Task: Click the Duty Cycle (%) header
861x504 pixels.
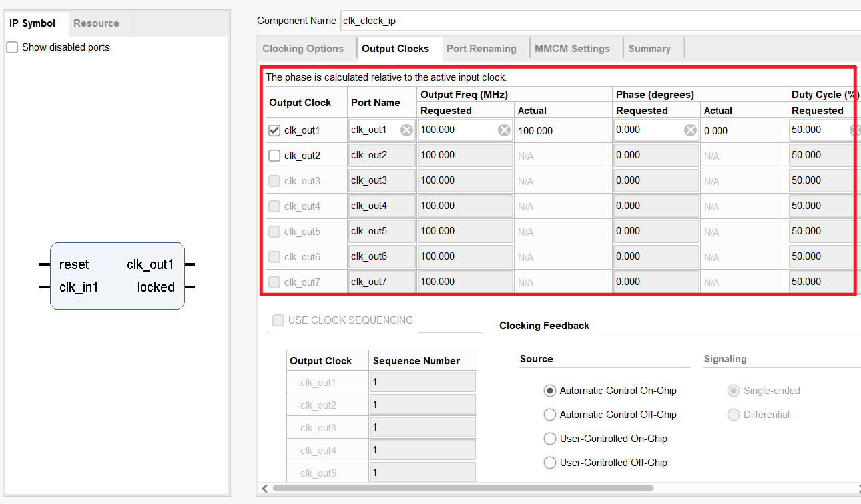Action: click(825, 95)
